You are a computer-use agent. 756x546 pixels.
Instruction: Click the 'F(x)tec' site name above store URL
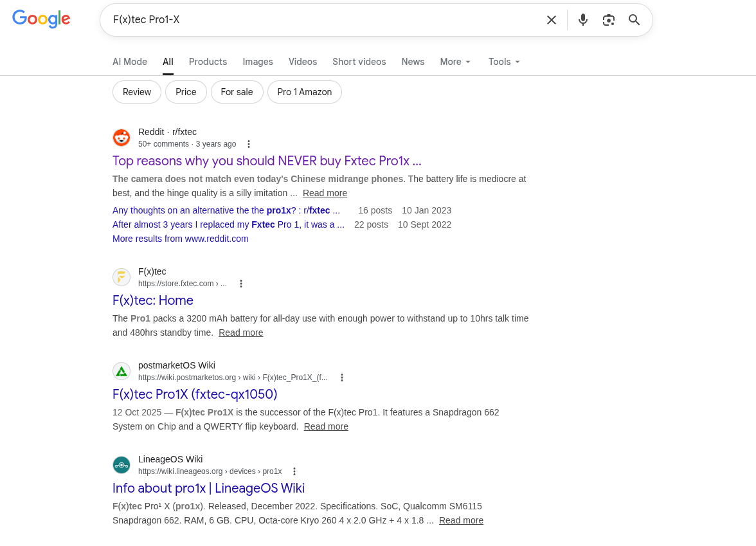point(152,271)
